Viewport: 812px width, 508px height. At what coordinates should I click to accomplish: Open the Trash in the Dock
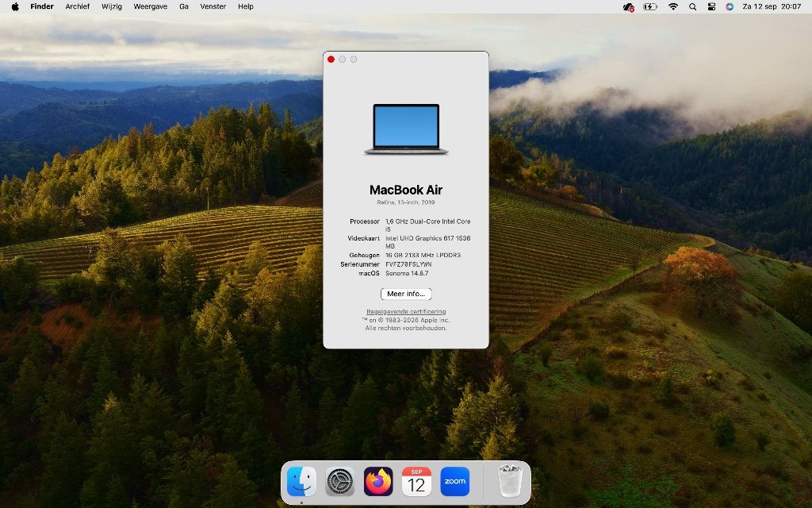click(510, 482)
